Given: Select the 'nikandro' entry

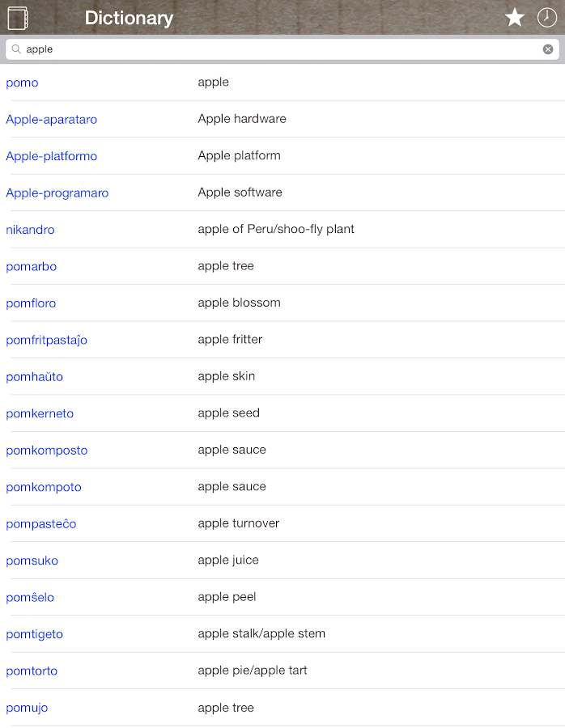Looking at the screenshot, I should (30, 230).
